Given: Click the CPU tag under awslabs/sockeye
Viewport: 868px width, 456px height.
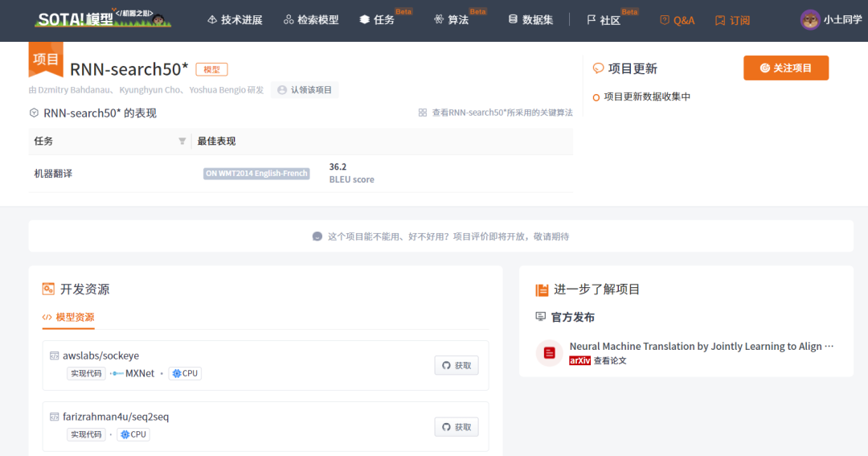Looking at the screenshot, I should click(185, 373).
